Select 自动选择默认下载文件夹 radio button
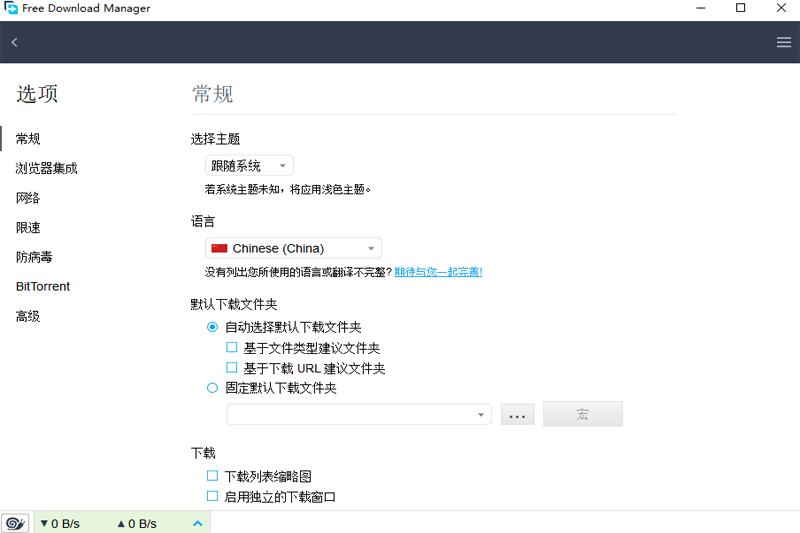The width and height of the screenshot is (800, 533). click(x=212, y=327)
